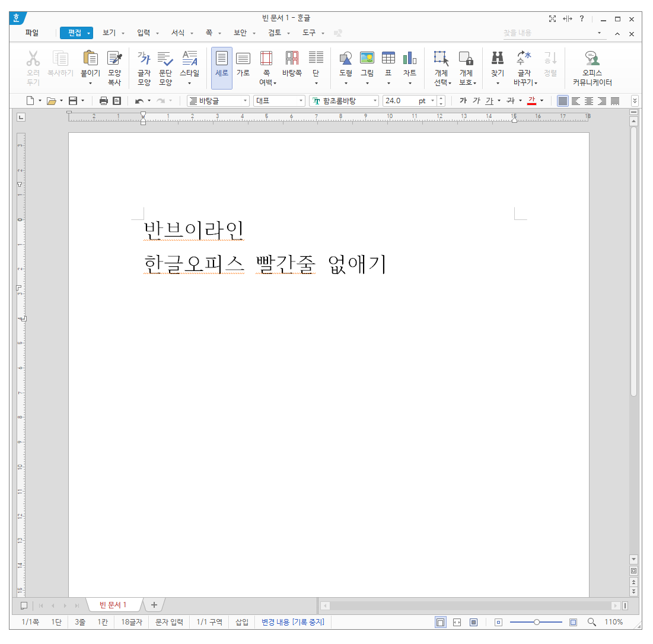Viewport: 653px width, 644px height.
Task: Click the Print icon
Action: tap(104, 101)
